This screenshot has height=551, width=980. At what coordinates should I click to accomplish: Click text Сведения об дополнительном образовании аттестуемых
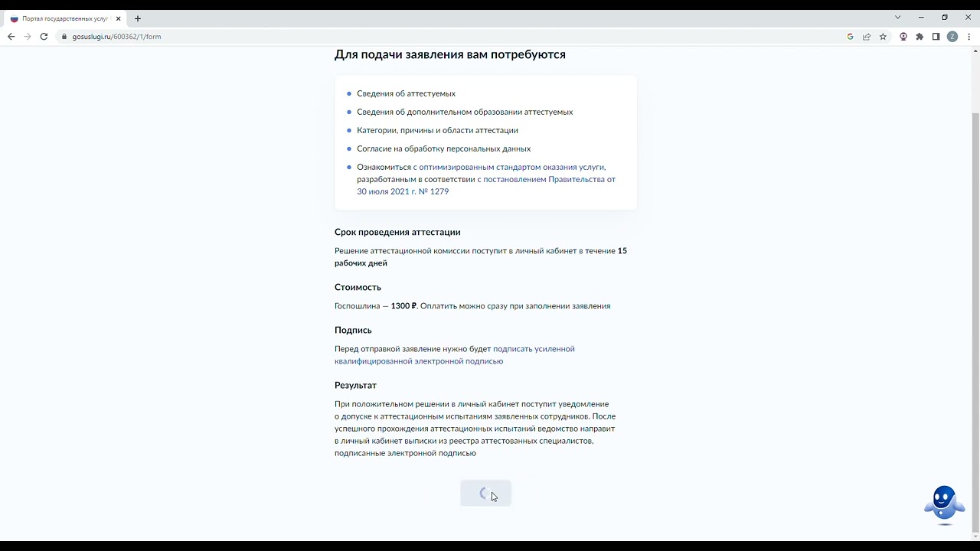(x=465, y=112)
